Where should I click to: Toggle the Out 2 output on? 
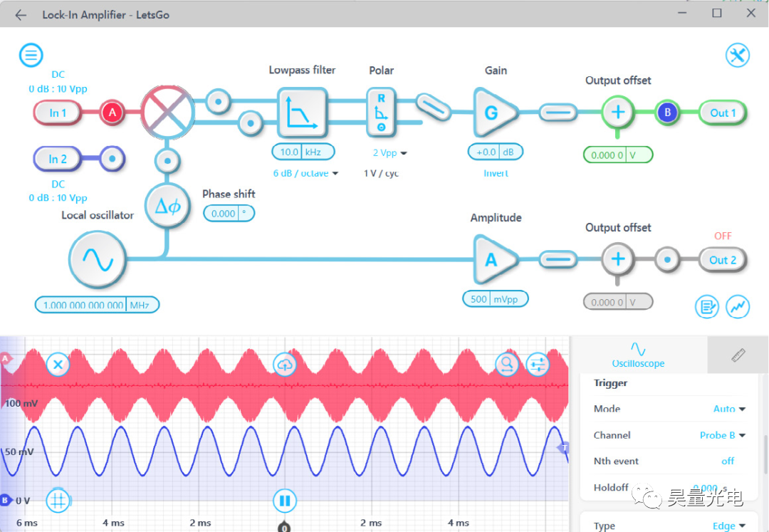pyautogui.click(x=723, y=259)
